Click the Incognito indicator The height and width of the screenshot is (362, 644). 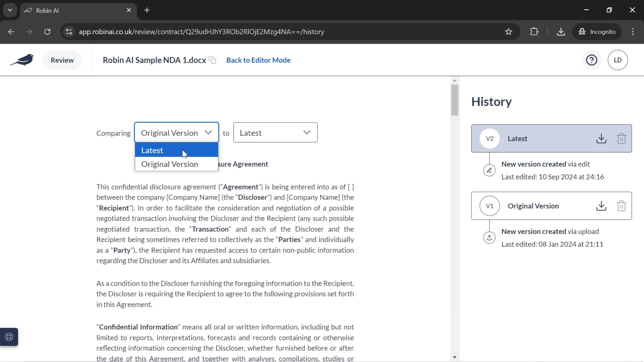tap(597, 32)
